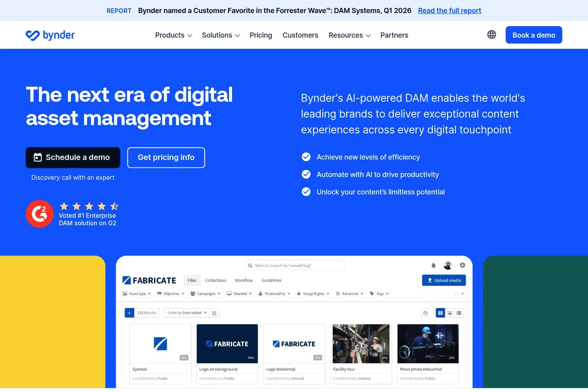The image size is (588, 392).
Task: Open the Symbol asset thumbnail
Action: tap(160, 344)
